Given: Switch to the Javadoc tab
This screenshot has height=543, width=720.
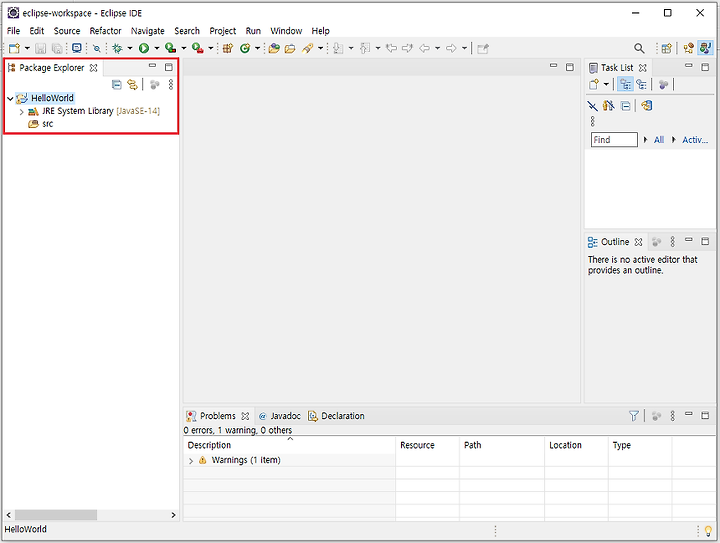Looking at the screenshot, I should click(x=280, y=416).
